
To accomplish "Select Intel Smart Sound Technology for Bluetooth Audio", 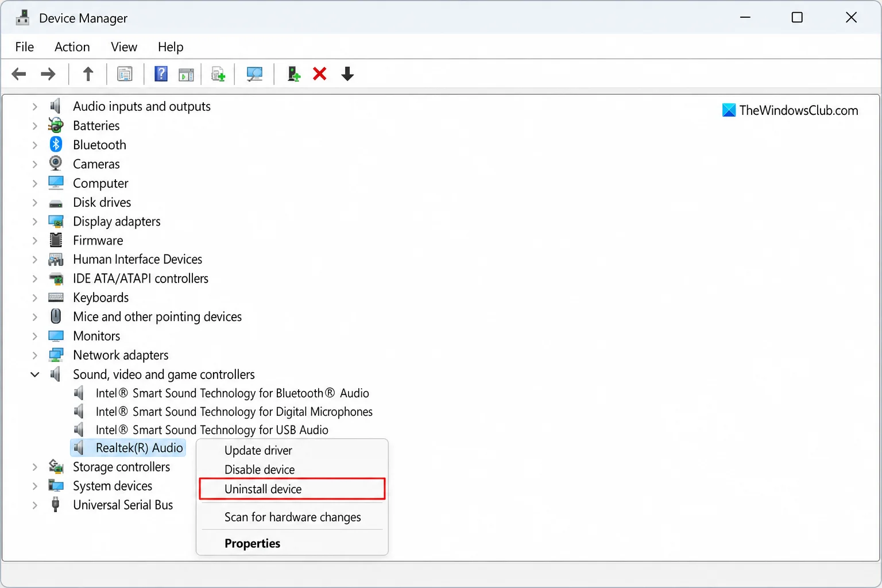I will [x=232, y=393].
